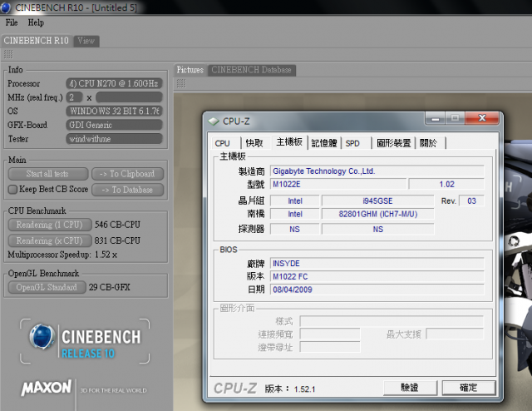Click the CINEBENCH Release 10 logo
Viewport: 532px width, 411px height.
(x=85, y=341)
